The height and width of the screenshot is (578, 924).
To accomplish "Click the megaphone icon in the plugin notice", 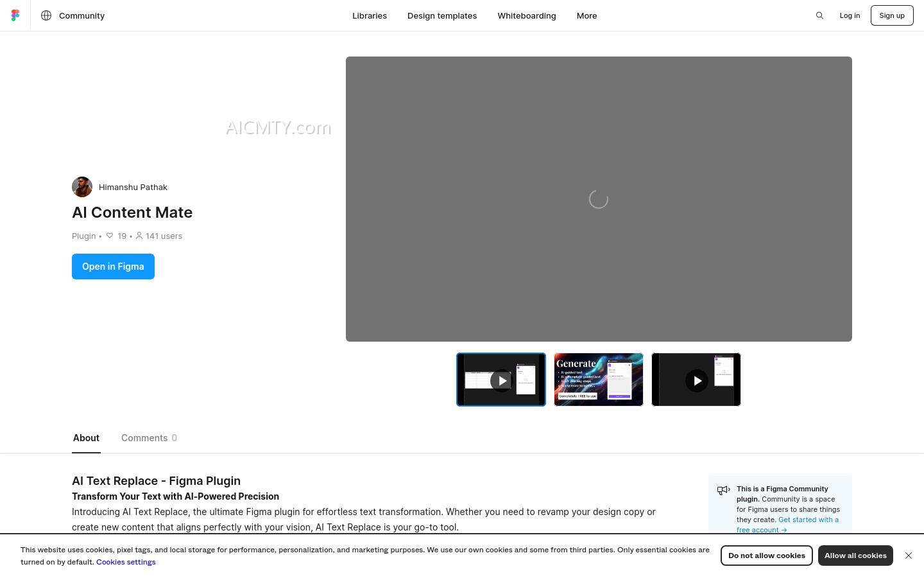I will [724, 490].
